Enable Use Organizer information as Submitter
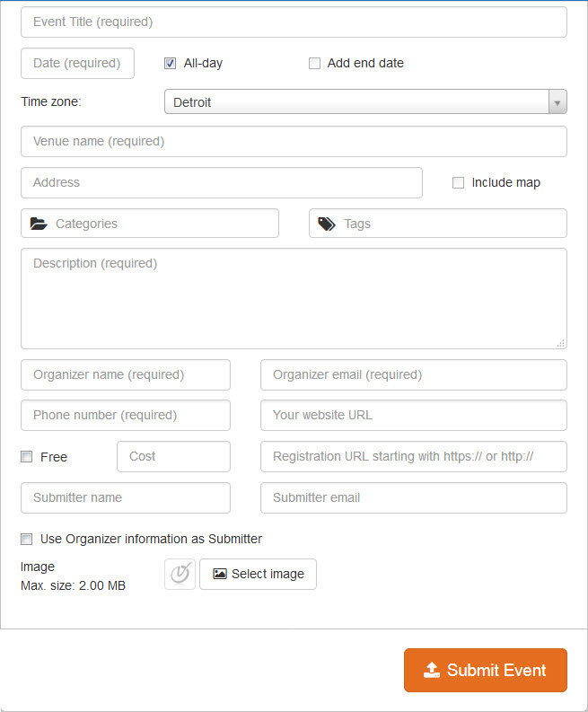 tap(27, 540)
